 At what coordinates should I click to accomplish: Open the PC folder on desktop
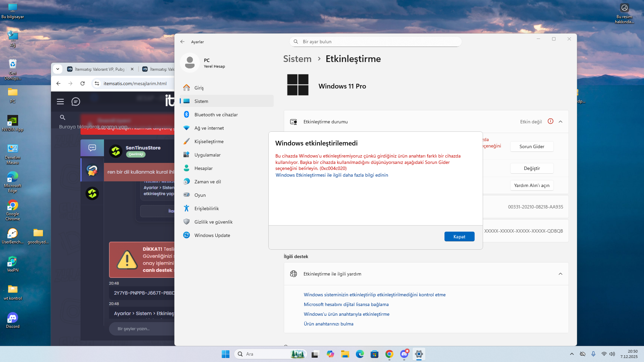(13, 95)
